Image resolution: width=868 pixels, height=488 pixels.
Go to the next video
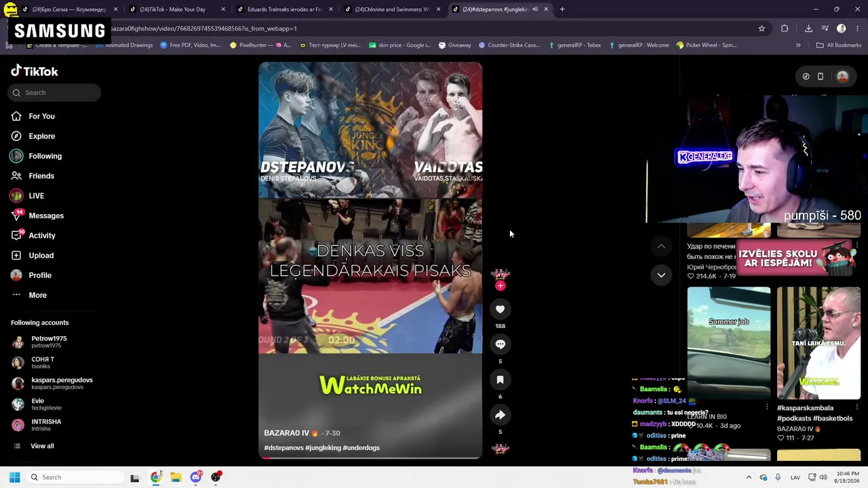(661, 275)
